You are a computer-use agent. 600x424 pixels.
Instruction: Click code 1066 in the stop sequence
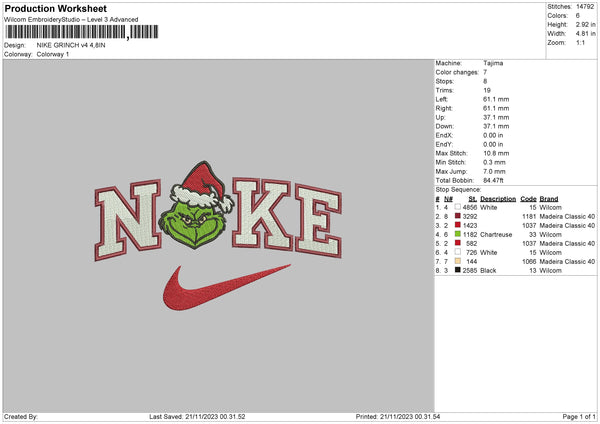(x=529, y=261)
